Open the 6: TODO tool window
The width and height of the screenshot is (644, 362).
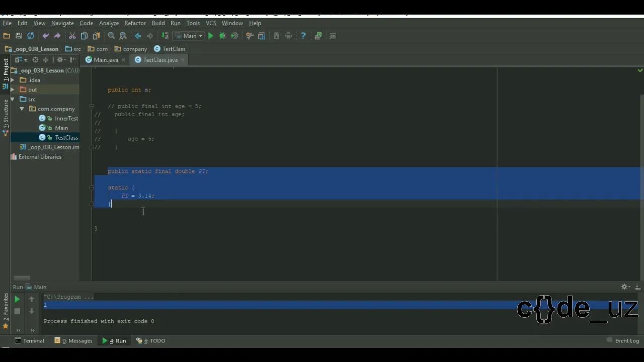[151, 341]
